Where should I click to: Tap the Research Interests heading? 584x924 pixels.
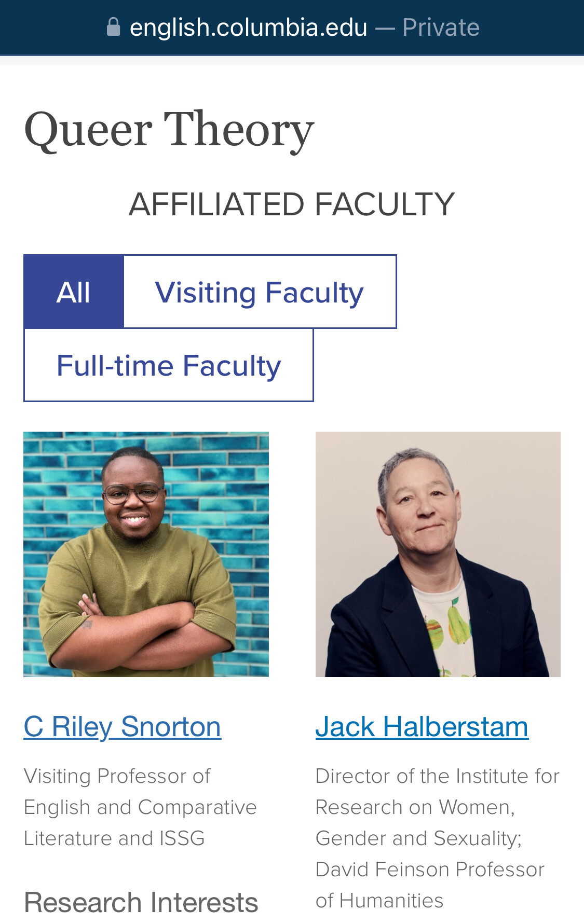tap(141, 902)
